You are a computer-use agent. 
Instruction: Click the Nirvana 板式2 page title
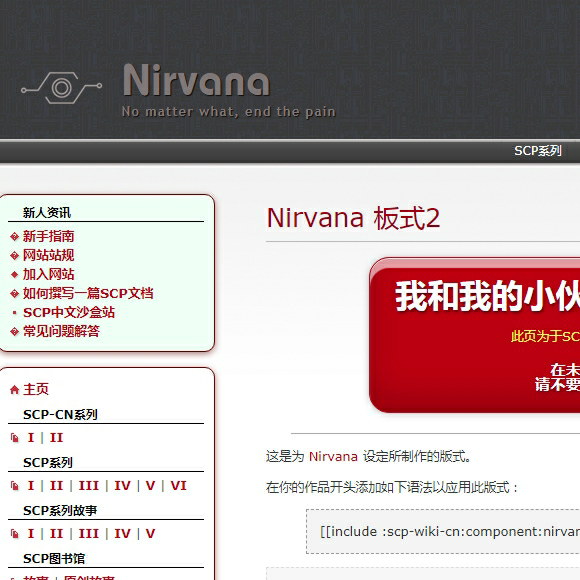click(x=353, y=218)
